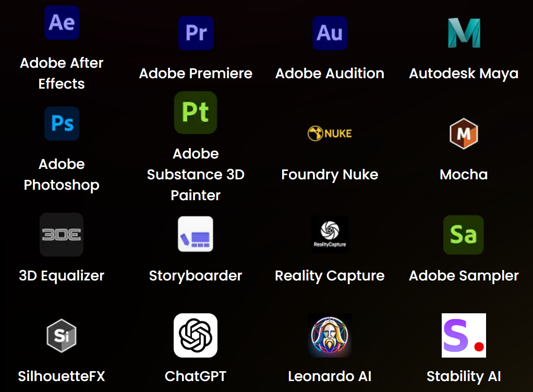Click the Autodesk Maya M logo

point(464,33)
